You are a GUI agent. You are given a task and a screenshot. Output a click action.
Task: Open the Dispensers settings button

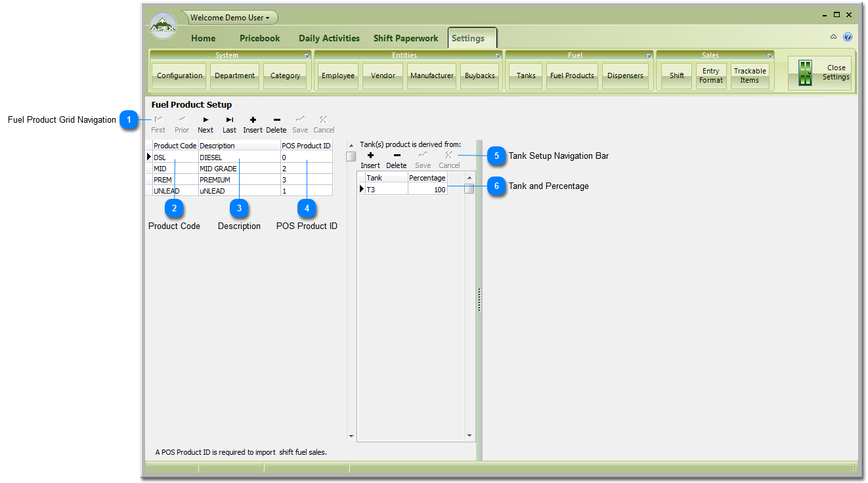pos(625,75)
